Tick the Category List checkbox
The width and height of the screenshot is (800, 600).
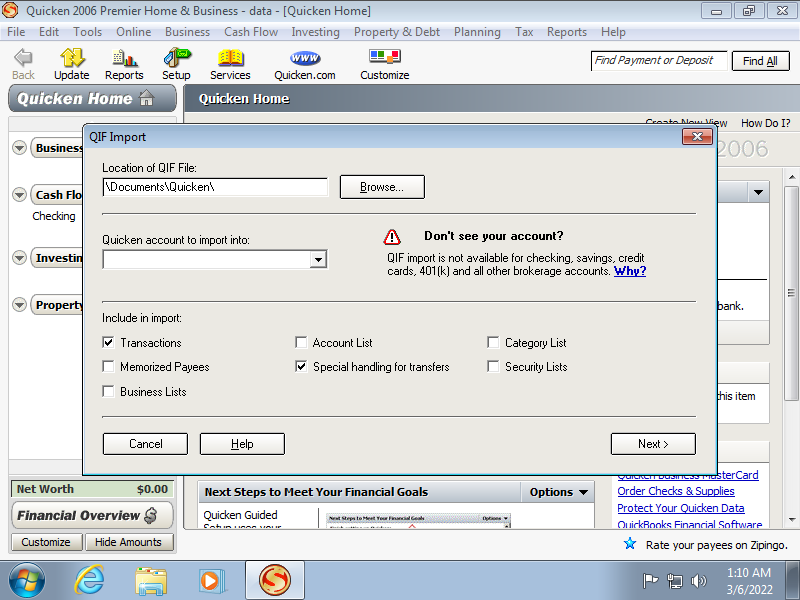(x=494, y=343)
